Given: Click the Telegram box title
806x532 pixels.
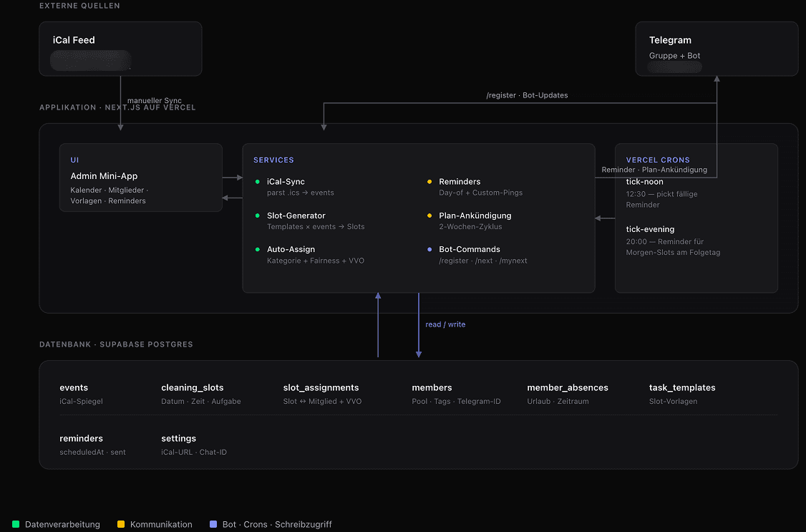Looking at the screenshot, I should coord(670,40).
